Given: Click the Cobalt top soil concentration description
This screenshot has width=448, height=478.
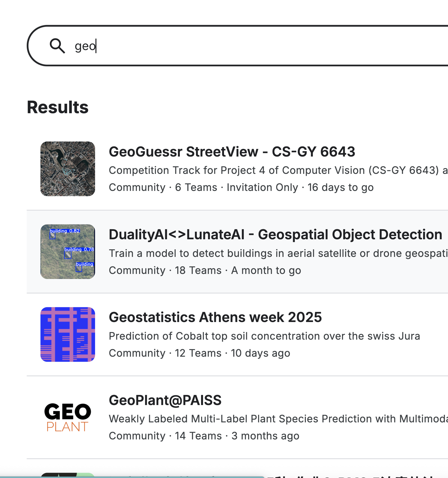Looking at the screenshot, I should (x=264, y=336).
